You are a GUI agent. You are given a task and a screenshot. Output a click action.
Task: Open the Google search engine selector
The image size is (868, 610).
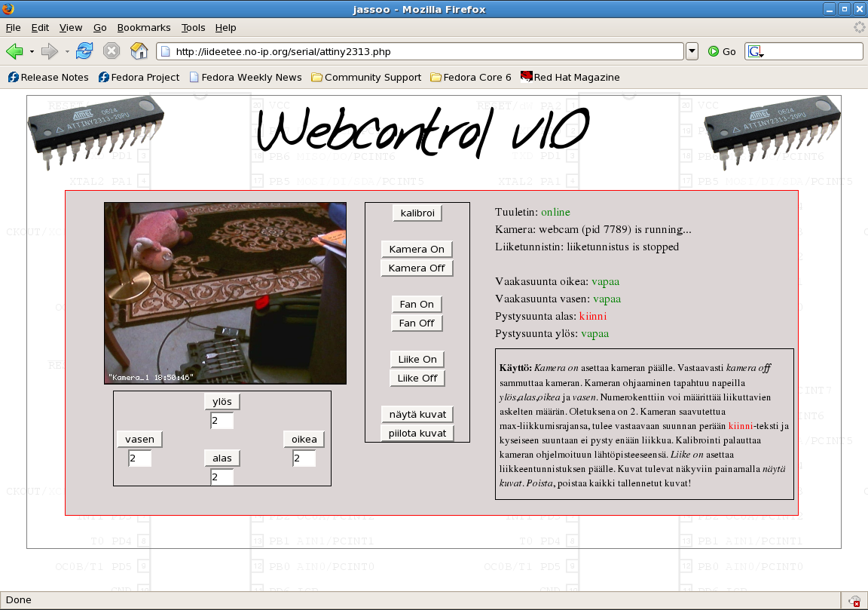click(x=756, y=51)
